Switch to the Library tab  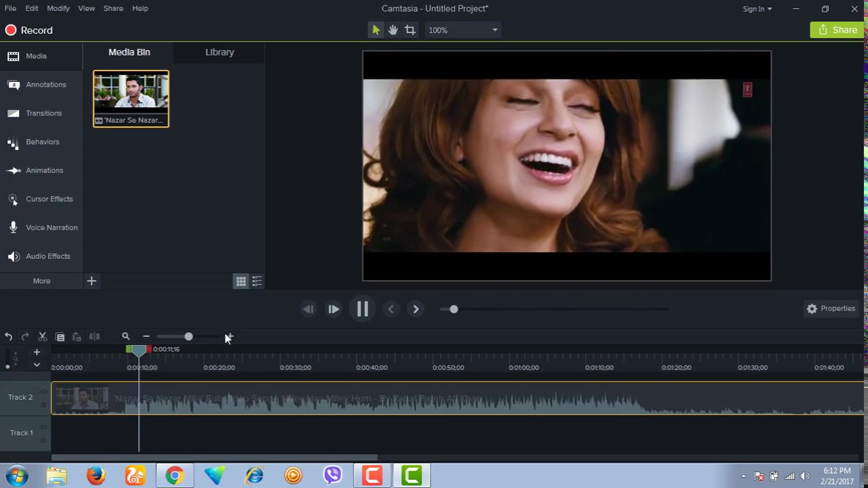pos(220,52)
